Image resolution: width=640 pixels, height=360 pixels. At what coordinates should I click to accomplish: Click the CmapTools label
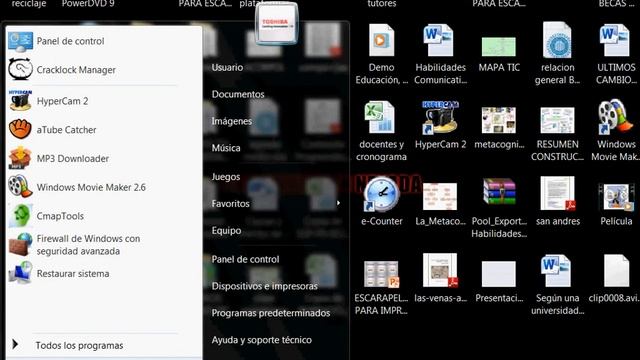(x=60, y=216)
